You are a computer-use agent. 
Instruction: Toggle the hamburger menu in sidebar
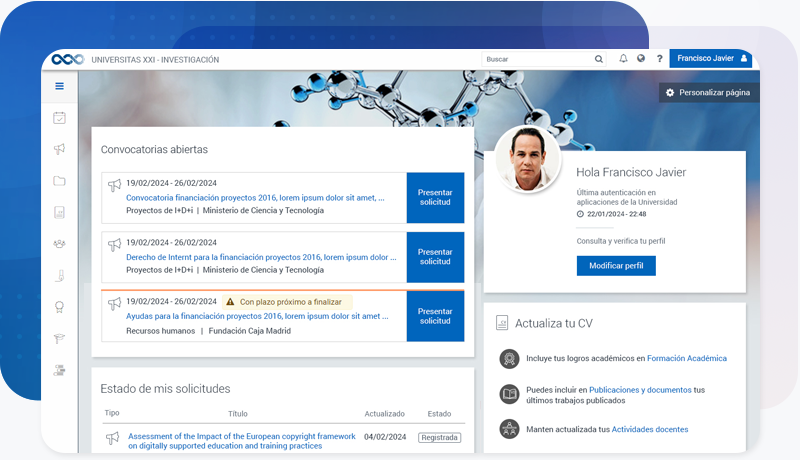(x=59, y=87)
